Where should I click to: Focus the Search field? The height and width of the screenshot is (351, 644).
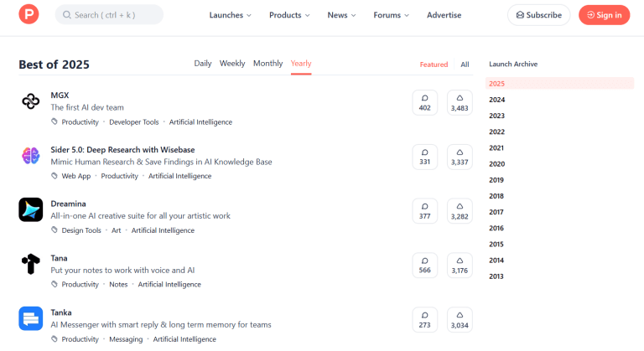pyautogui.click(x=109, y=15)
